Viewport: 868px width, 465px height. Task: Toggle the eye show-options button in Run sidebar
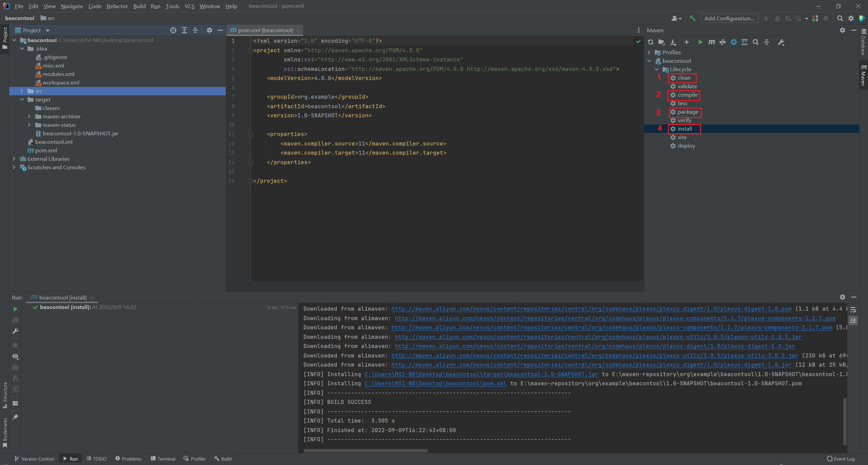[15, 356]
